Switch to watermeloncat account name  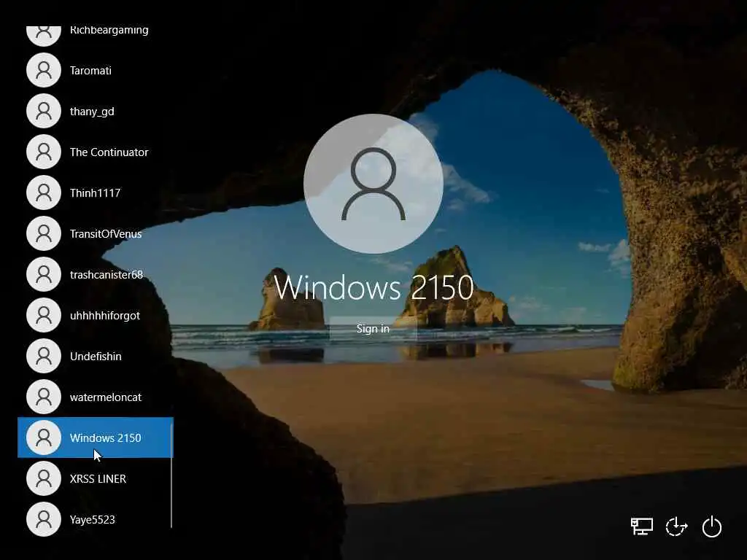click(105, 397)
